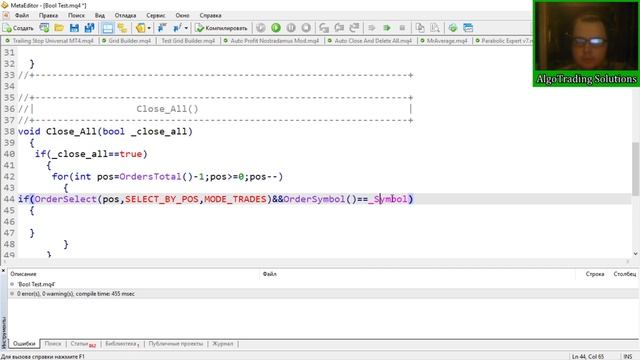Select the 'Bool Test.mq4' result row
640x360 pixels.
coord(322,284)
